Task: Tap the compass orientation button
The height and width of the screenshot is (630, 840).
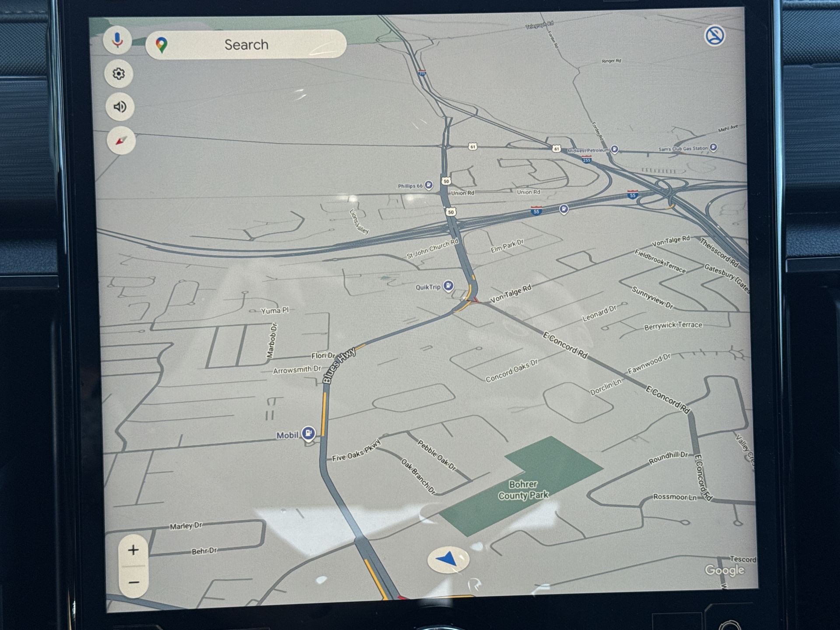Action: click(121, 141)
